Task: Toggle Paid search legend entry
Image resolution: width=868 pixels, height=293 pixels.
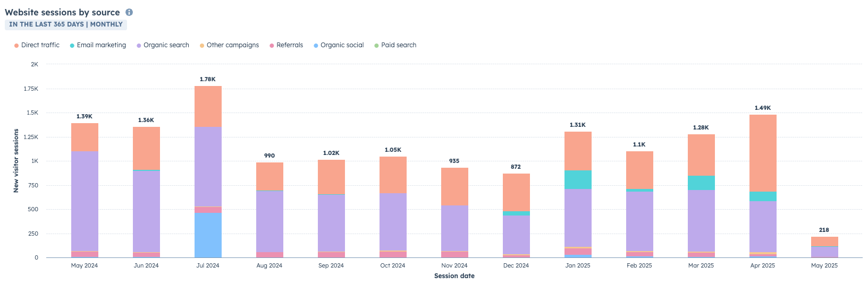Action: coord(395,45)
